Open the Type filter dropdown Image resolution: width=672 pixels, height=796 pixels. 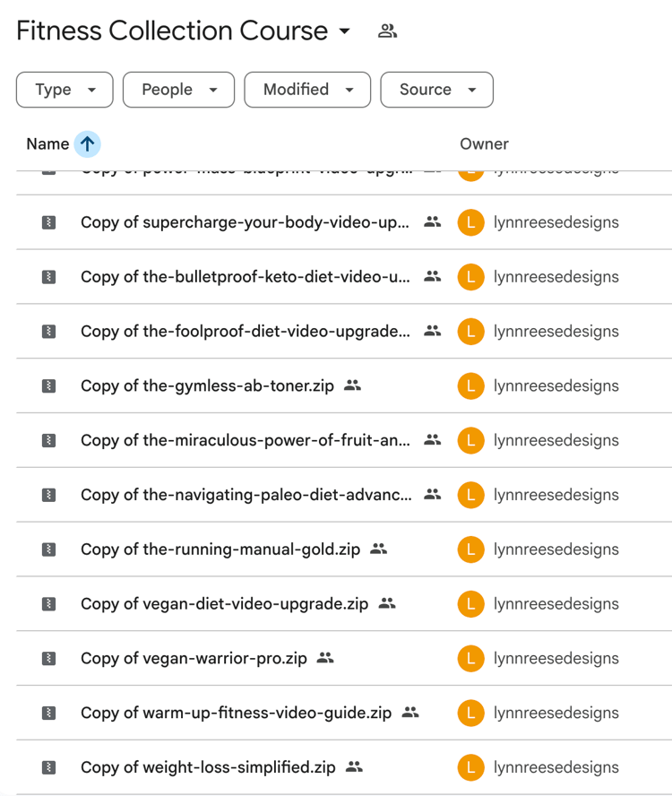pyautogui.click(x=65, y=90)
